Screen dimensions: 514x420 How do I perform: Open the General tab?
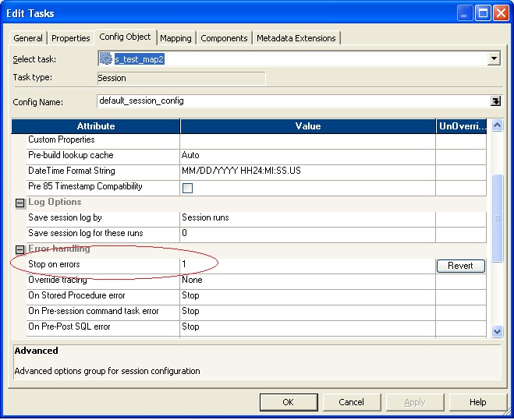(x=28, y=38)
